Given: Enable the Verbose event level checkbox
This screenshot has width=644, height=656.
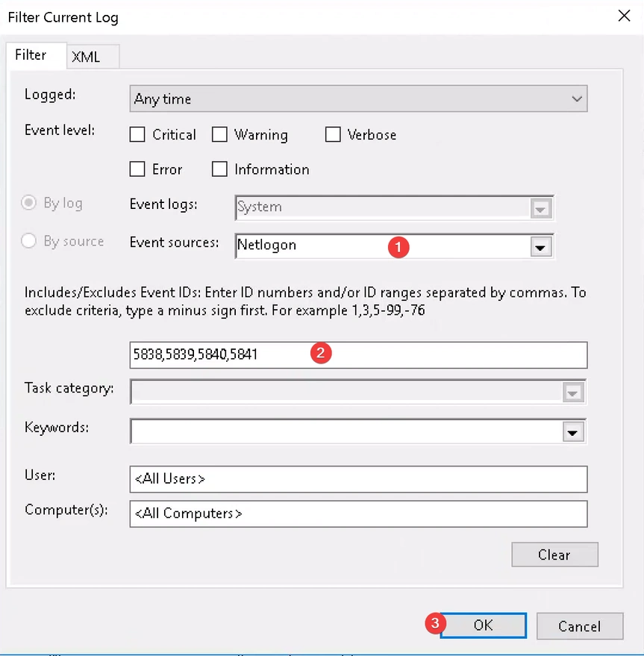Looking at the screenshot, I should click(x=333, y=135).
